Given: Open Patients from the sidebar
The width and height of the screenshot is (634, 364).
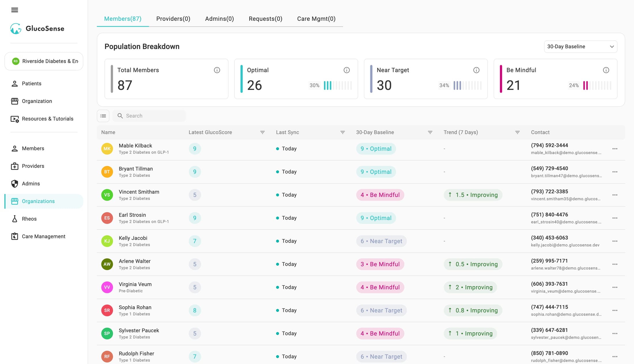Looking at the screenshot, I should point(44,84).
